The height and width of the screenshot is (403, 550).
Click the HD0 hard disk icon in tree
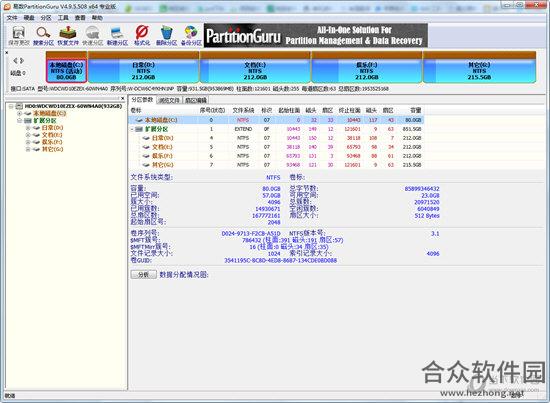[x=19, y=106]
